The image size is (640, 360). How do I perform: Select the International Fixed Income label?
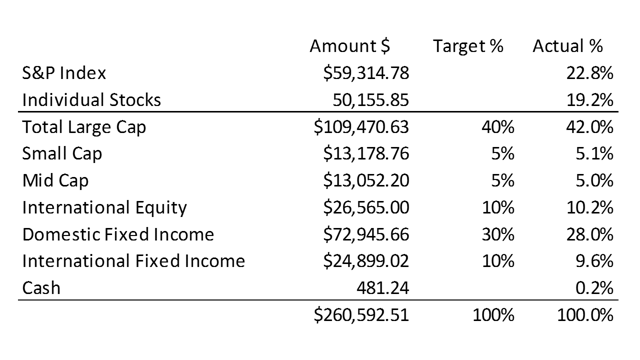click(133, 261)
